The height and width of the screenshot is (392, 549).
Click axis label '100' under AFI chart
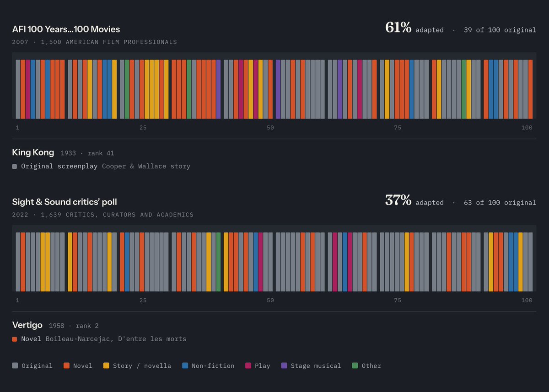pos(527,128)
